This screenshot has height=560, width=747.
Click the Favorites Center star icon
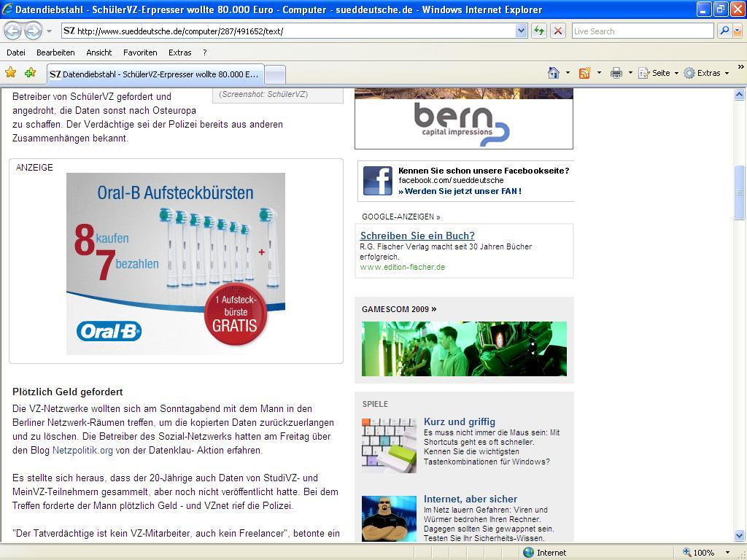10,72
